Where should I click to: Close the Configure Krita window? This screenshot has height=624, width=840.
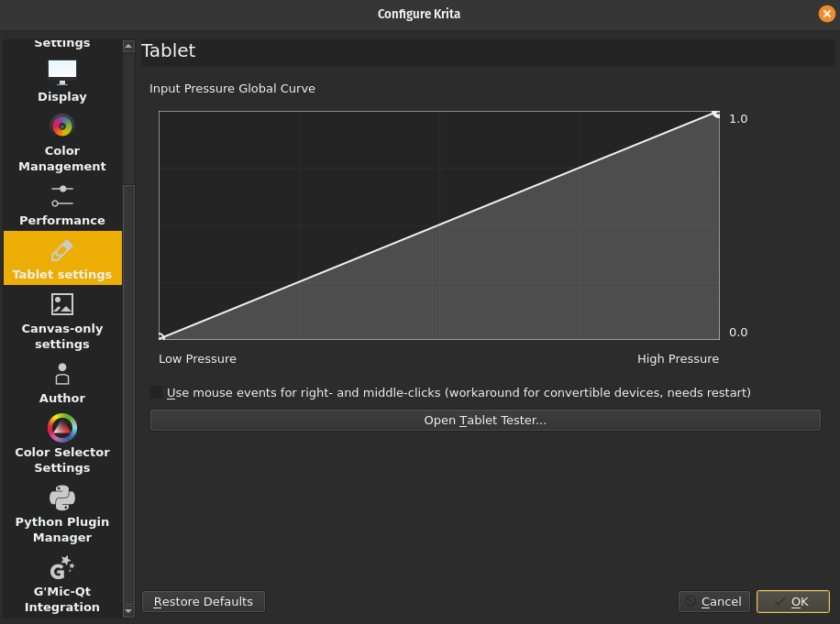coord(826,14)
